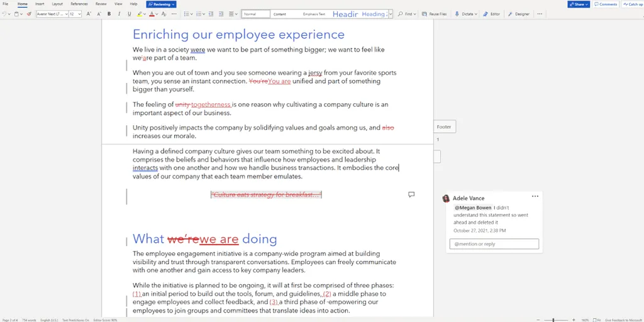Open the Editor proofing tool

[x=492, y=14]
